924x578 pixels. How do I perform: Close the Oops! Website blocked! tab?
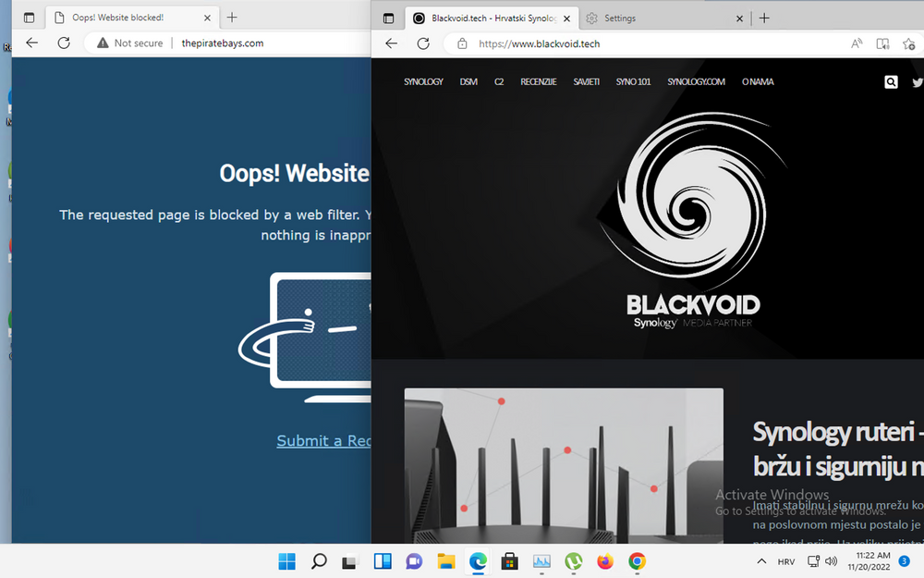[x=207, y=18]
